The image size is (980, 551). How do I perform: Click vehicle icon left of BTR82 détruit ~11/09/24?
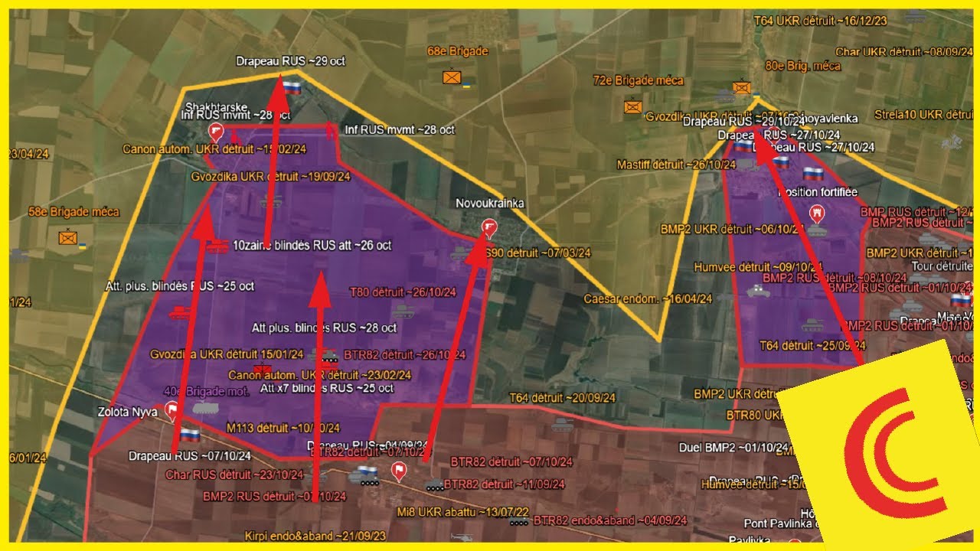[434, 484]
